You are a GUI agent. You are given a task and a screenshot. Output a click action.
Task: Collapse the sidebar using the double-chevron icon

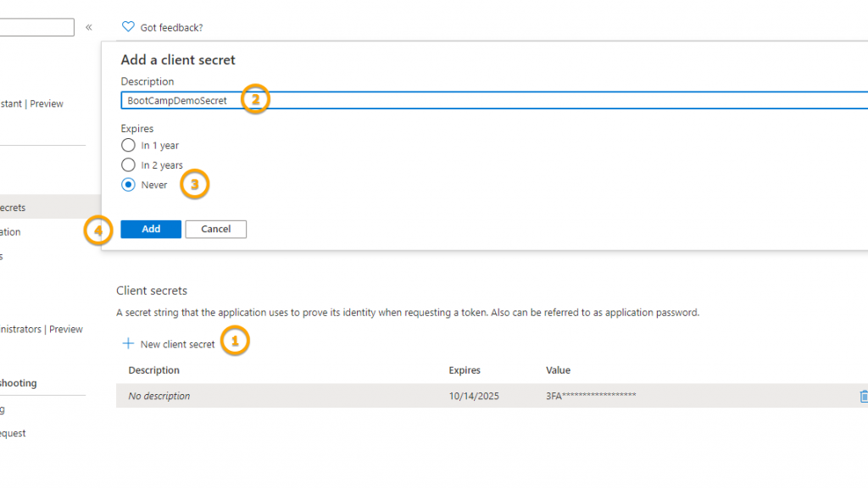pos(88,26)
